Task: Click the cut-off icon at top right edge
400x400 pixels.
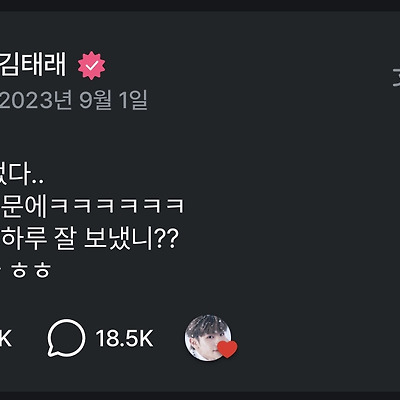Action: (396, 77)
